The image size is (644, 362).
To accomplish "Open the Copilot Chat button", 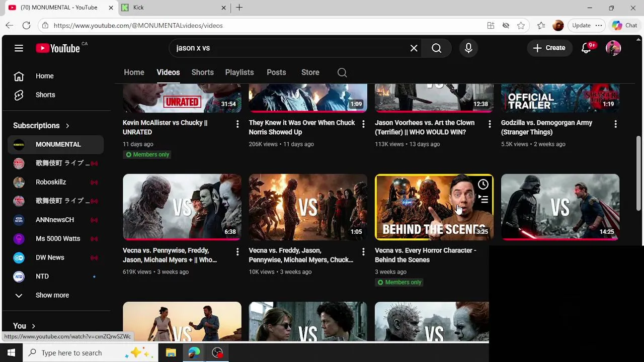I will [624, 26].
